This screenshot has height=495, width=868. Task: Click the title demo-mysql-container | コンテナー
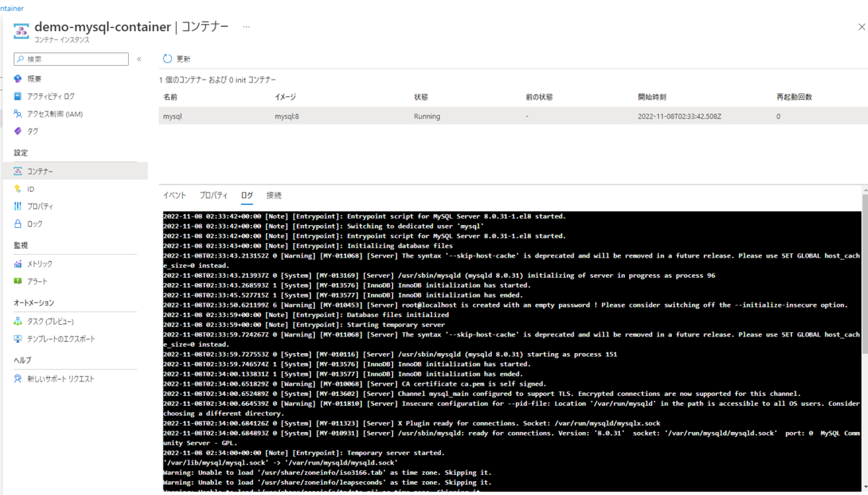tap(132, 27)
